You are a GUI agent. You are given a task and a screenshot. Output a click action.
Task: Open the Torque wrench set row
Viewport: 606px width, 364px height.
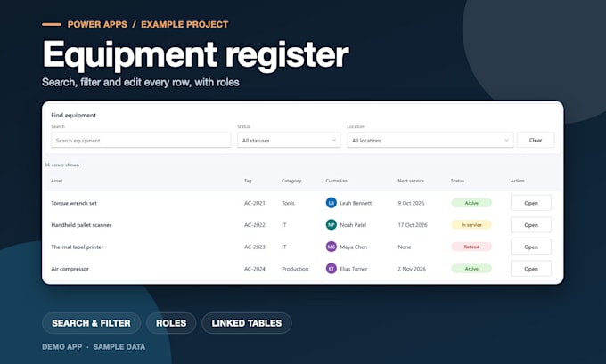[x=531, y=203]
